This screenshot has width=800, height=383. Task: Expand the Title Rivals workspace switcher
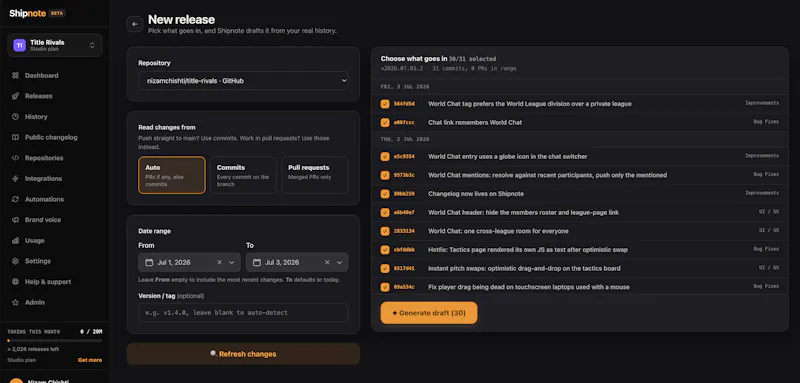55,45
